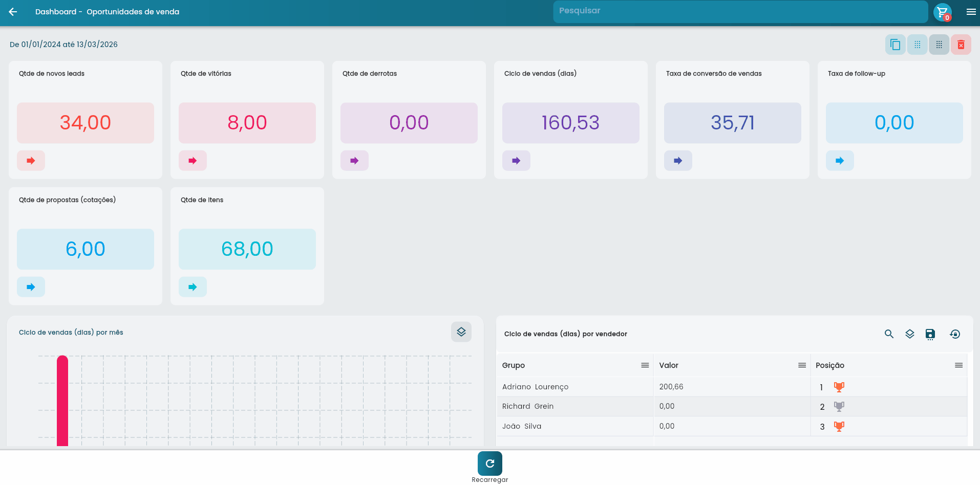Image resolution: width=980 pixels, height=485 pixels.
Task: Switch to the small grid layout
Action: [917, 45]
